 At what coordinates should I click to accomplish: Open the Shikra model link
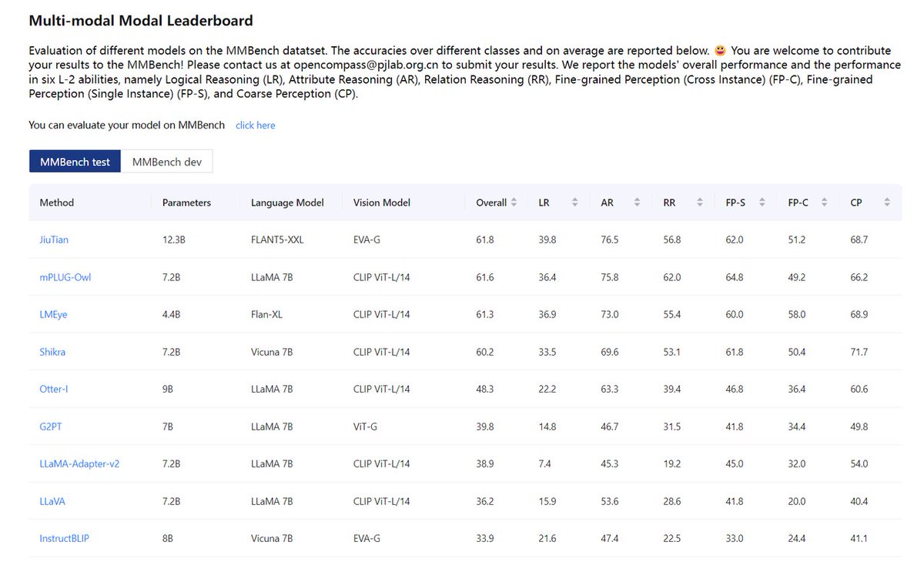pyautogui.click(x=52, y=352)
